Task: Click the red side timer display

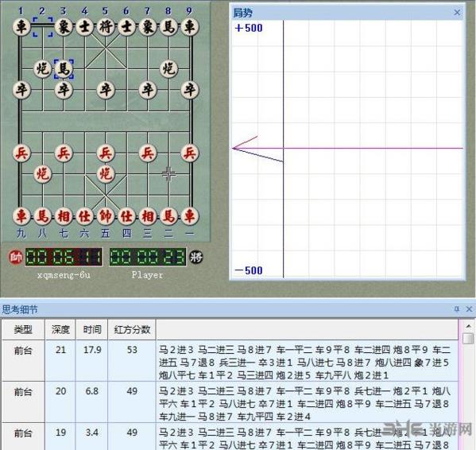Action: [64, 257]
